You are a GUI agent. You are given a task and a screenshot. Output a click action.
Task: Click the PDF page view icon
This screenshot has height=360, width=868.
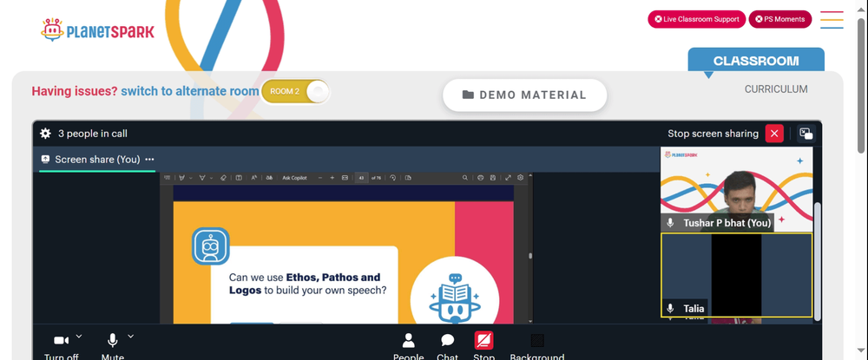pyautogui.click(x=408, y=178)
